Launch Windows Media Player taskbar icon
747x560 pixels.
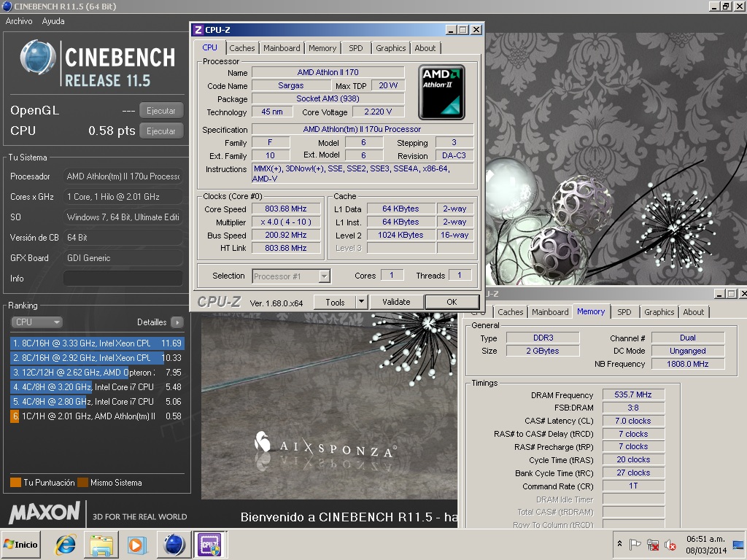pos(136,544)
